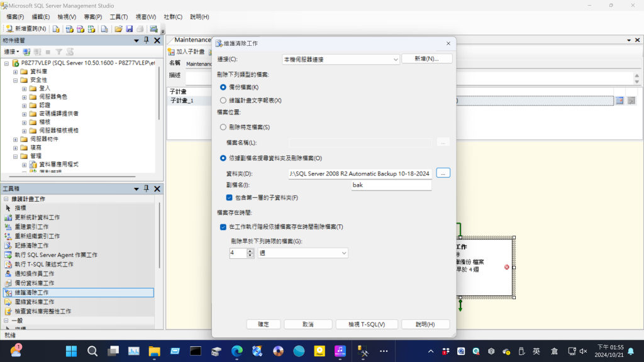Click the Save disk icon in toolbar
Viewport: 644px width, 362px height.
pyautogui.click(x=129, y=29)
